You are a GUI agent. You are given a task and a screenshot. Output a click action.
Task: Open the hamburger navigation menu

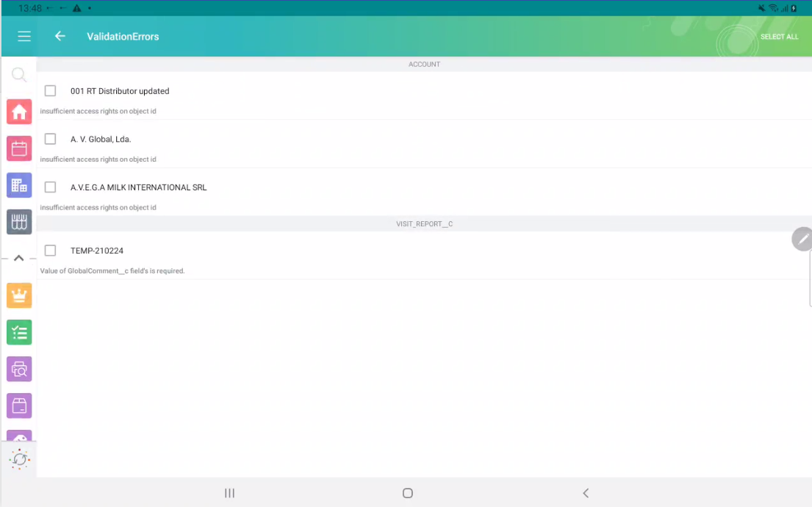point(24,36)
